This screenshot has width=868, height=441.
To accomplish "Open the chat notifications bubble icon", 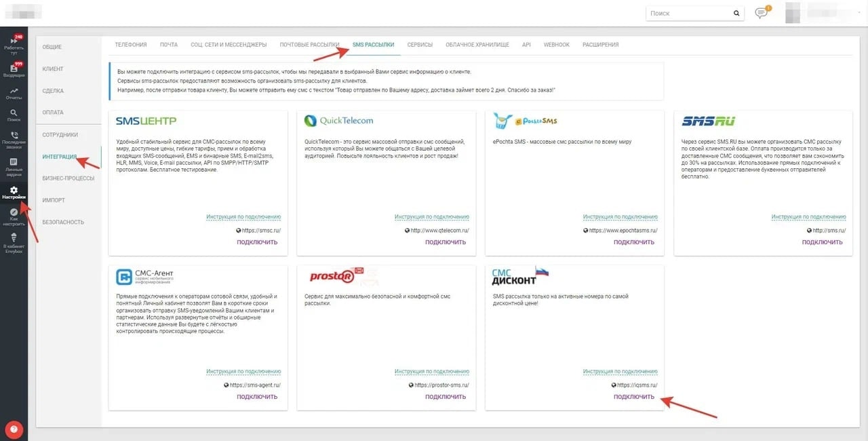I will (762, 13).
